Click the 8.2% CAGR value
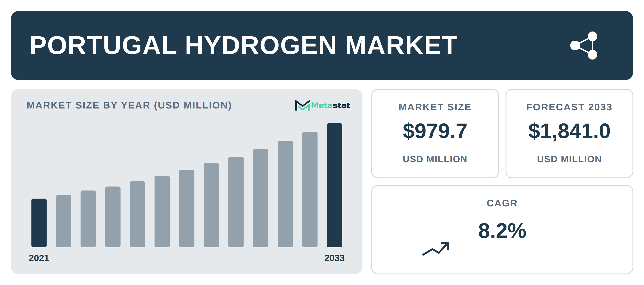 [502, 231]
